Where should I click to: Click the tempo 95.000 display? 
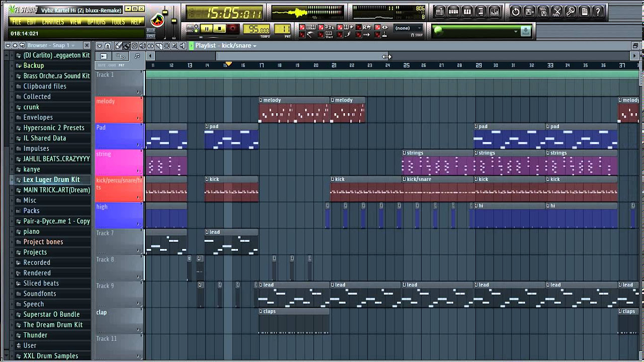257,29
